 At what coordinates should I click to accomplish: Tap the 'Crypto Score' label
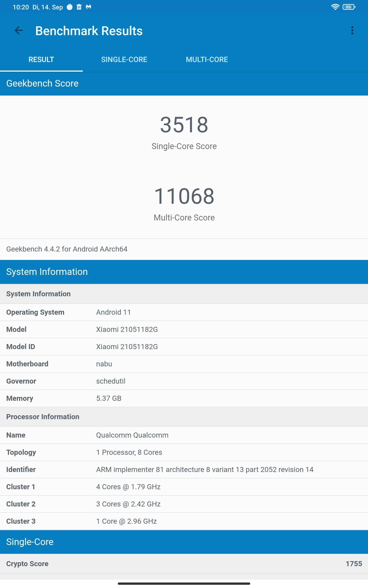pos(27,564)
